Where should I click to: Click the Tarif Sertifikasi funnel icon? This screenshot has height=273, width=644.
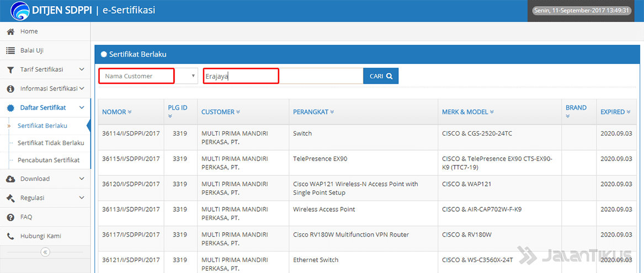10,69
